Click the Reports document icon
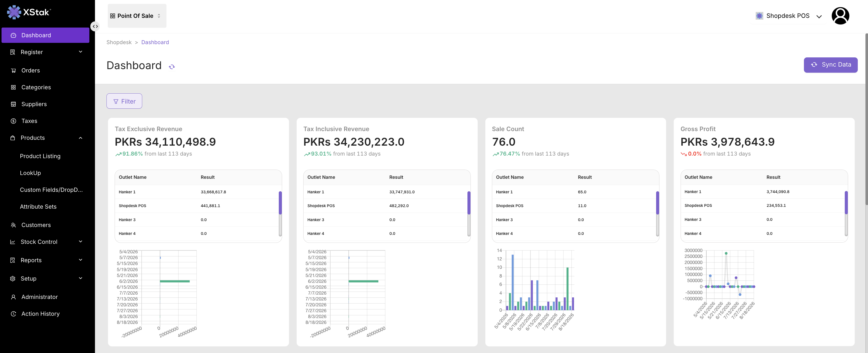 click(13, 260)
